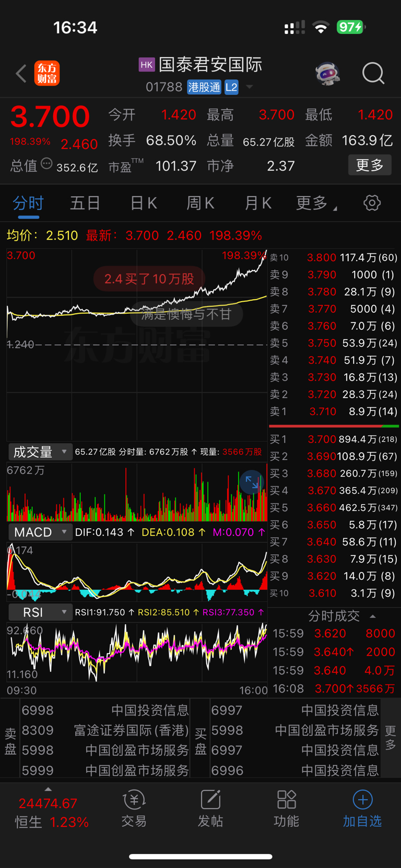Tap the intraday price chart
The width and height of the screenshot is (401, 868).
137,344
